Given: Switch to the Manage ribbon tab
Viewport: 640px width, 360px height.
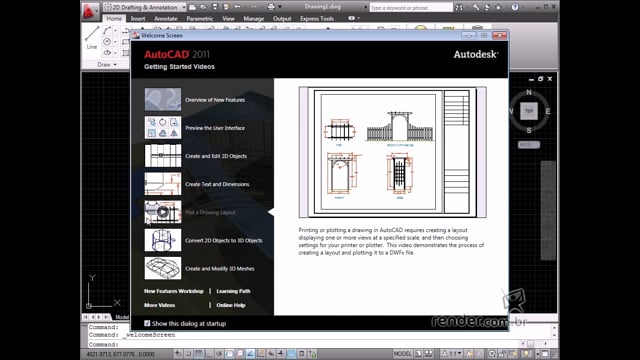Looking at the screenshot, I should point(253,19).
